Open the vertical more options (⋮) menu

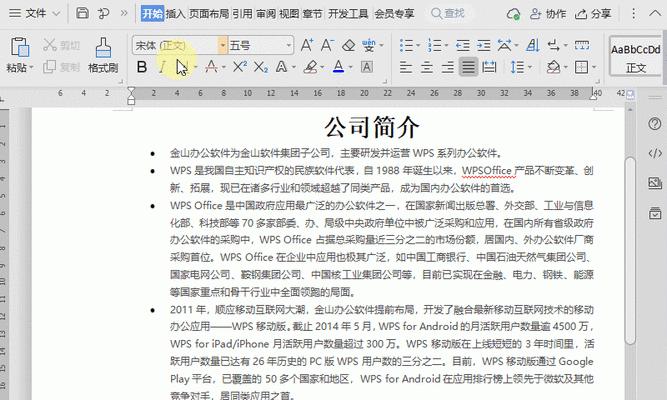(633, 14)
